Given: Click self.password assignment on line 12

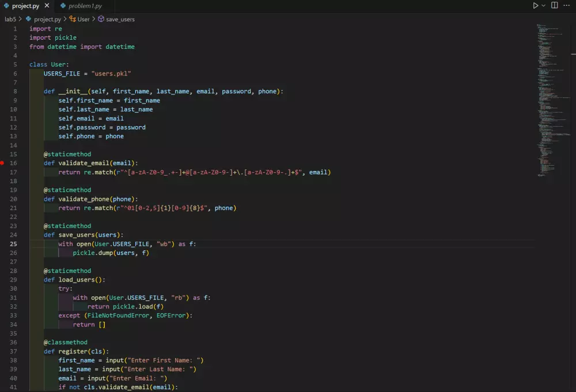Looking at the screenshot, I should (x=102, y=127).
